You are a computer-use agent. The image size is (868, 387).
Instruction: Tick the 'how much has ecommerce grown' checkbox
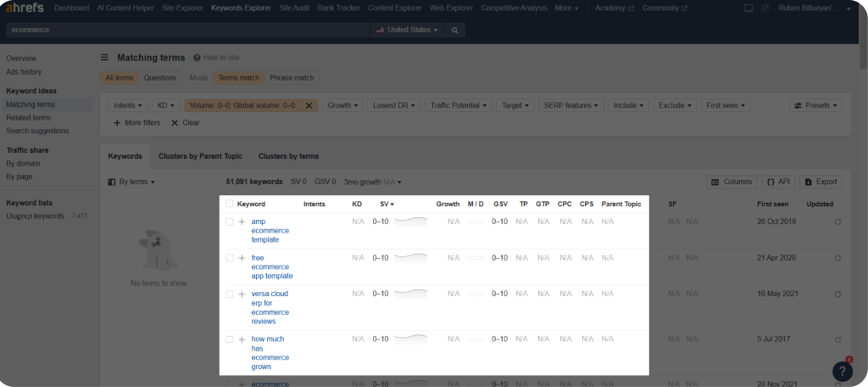point(229,339)
